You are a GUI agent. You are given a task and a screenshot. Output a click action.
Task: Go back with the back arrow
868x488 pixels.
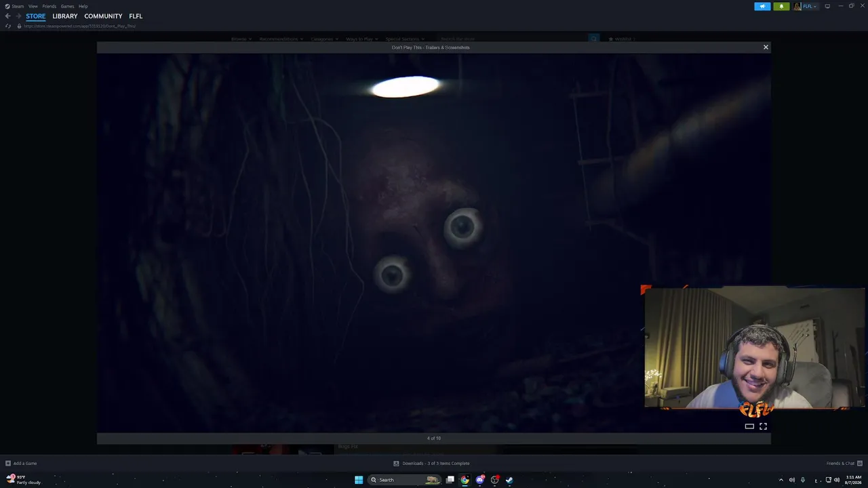coord(8,16)
